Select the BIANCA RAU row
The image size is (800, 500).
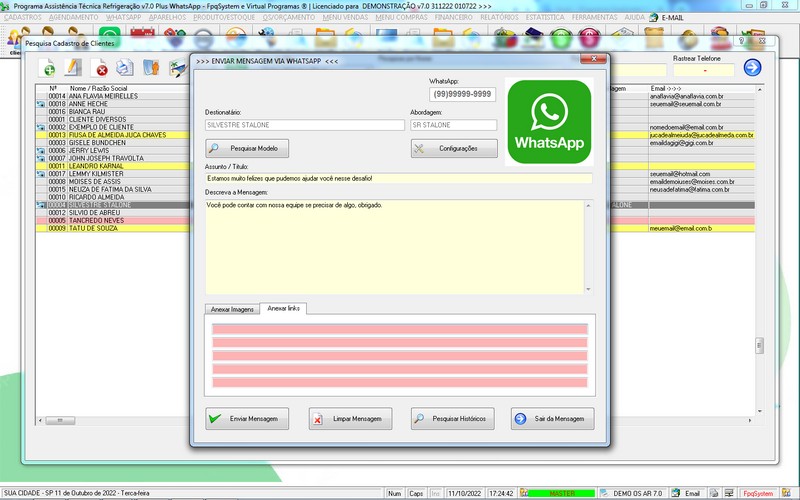tap(112, 112)
